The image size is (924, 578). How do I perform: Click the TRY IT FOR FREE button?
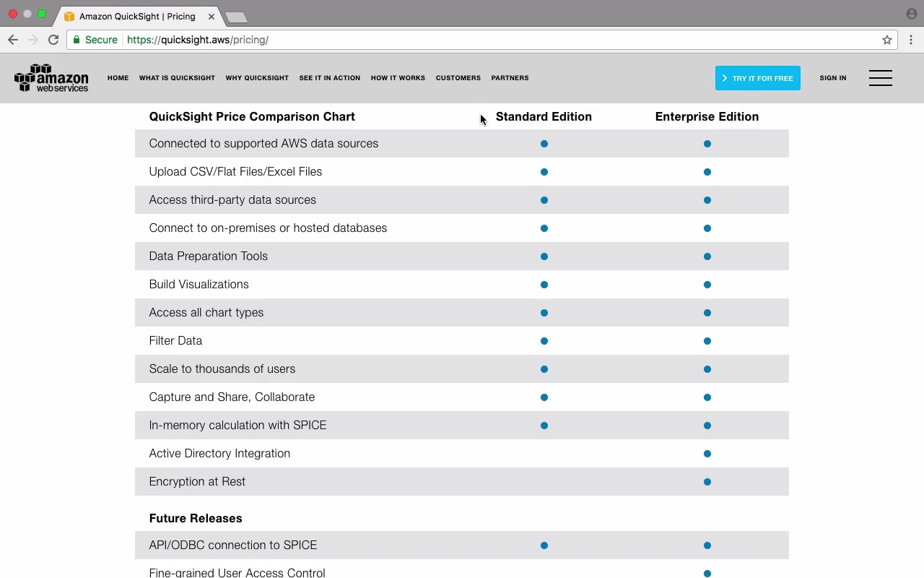coord(757,78)
